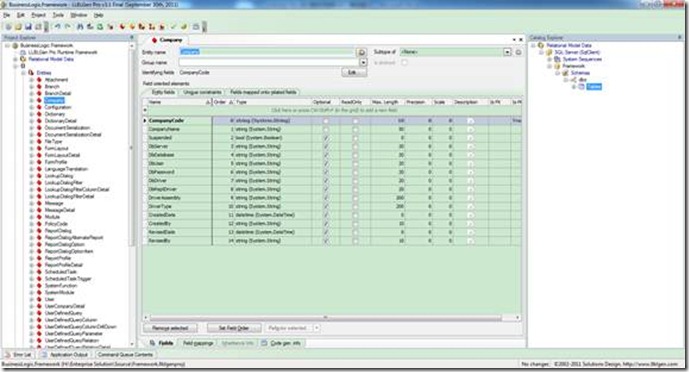This screenshot has height=372, width=689.
Task: Click the Company entity icon in editor tab
Action: 154,40
